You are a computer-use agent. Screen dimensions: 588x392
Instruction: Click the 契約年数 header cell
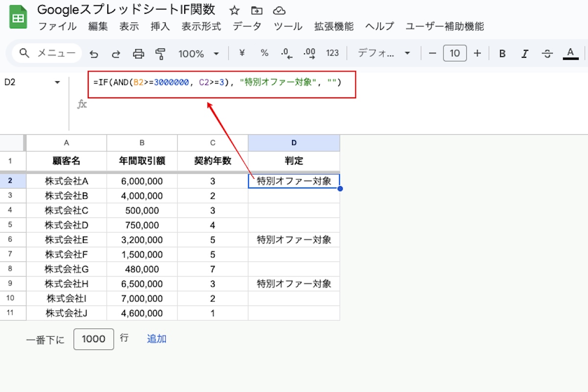213,161
